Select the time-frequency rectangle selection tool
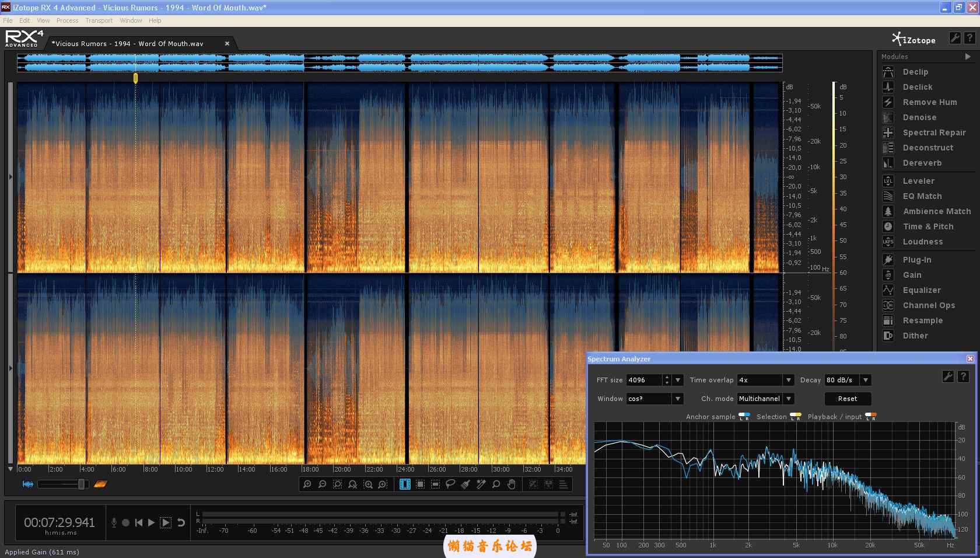980x558 pixels. pos(420,484)
